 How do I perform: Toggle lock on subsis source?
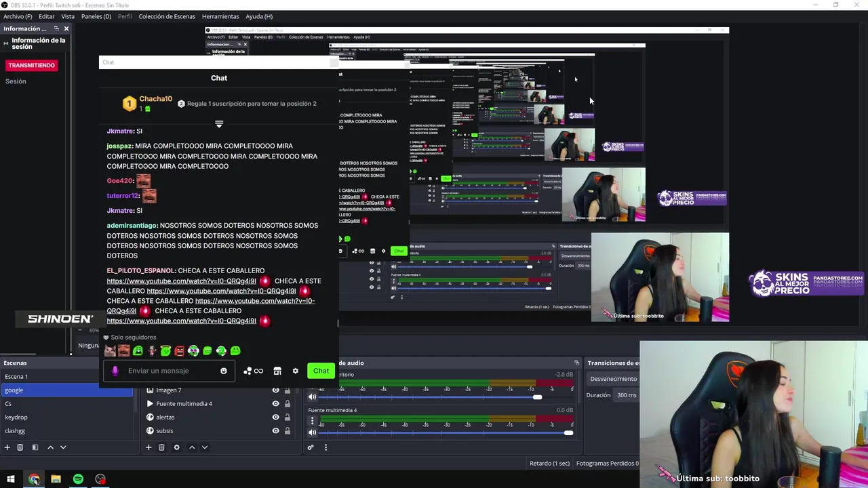[x=288, y=430]
